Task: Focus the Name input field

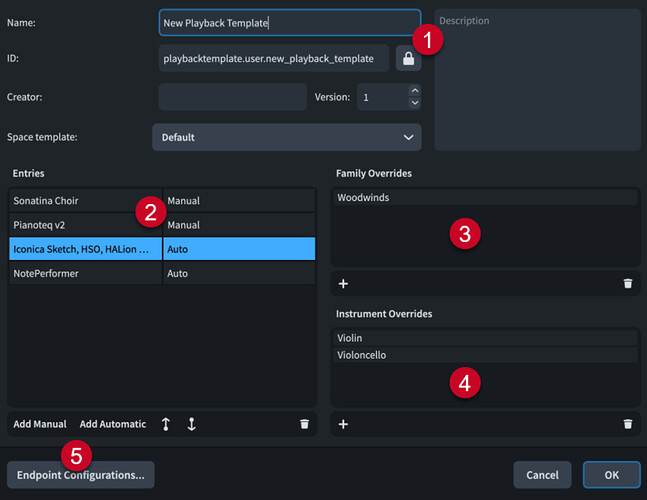Action: [290, 23]
